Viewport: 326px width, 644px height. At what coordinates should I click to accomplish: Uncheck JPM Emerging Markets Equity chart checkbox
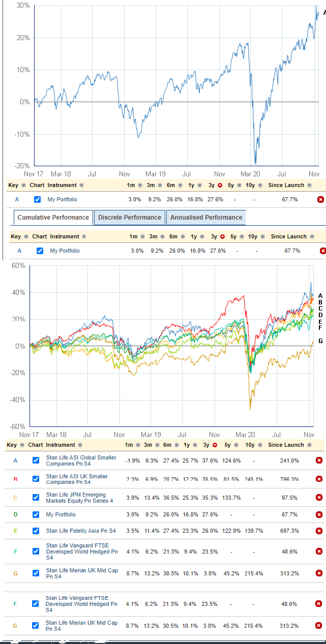click(36, 498)
